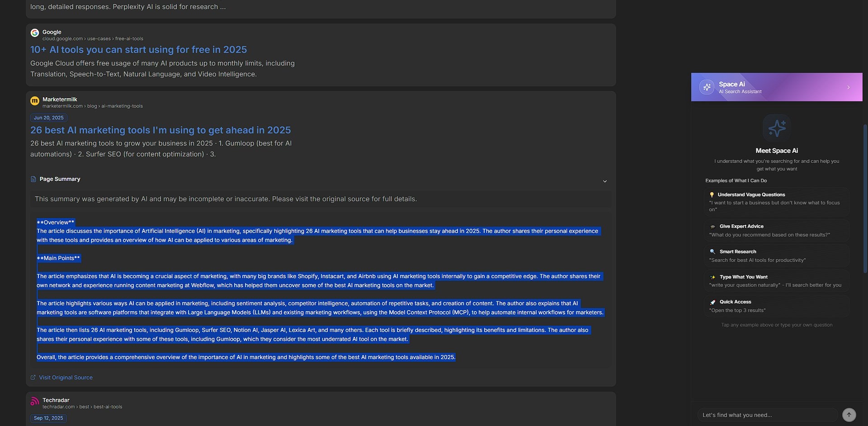The image size is (868, 426).
Task: Click the Marketermilk favicon icon
Action: click(x=34, y=100)
